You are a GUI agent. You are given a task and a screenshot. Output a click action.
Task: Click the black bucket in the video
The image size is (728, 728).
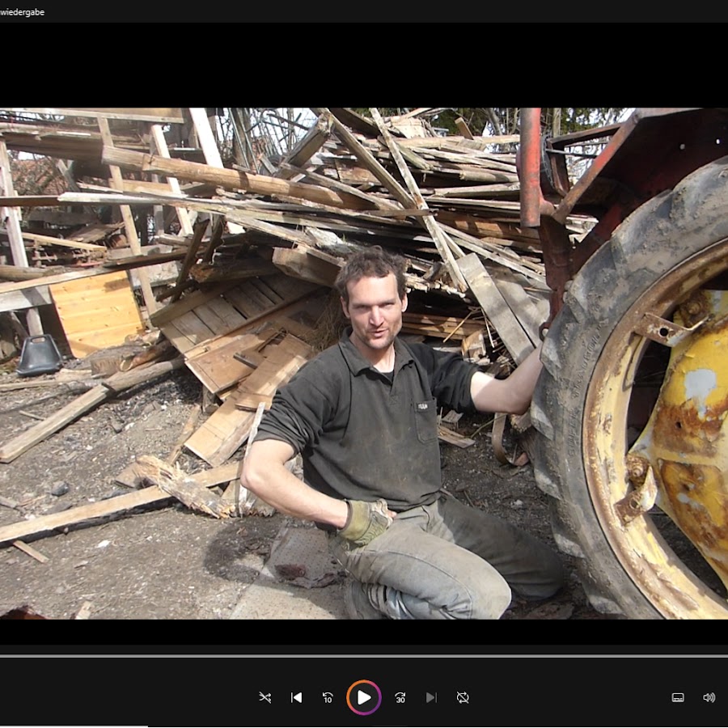(x=39, y=355)
